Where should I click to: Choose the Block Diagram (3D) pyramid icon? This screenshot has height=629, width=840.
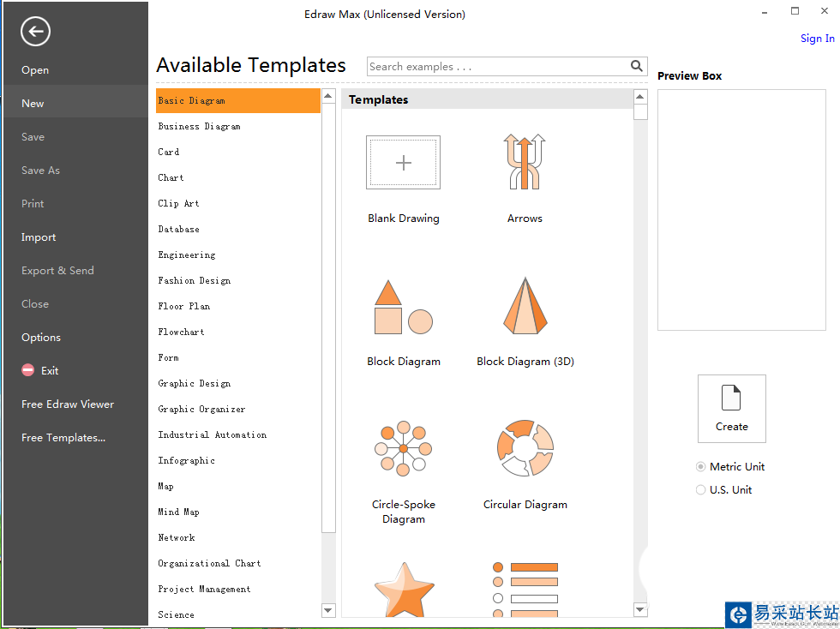[525, 305]
